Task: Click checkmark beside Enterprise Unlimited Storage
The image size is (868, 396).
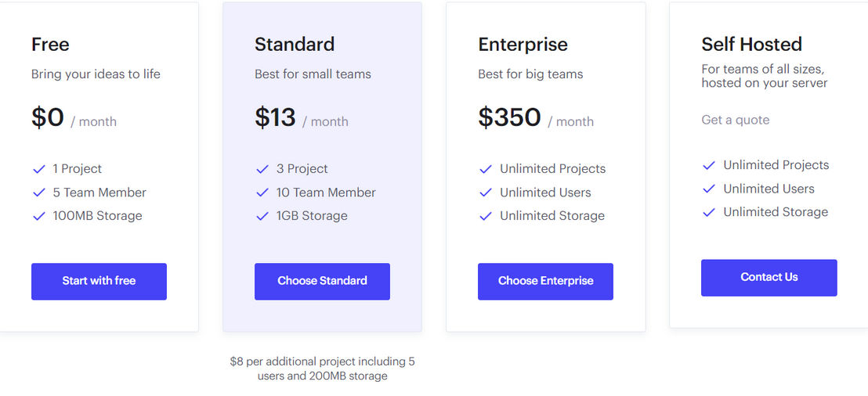Action: pyautogui.click(x=486, y=216)
